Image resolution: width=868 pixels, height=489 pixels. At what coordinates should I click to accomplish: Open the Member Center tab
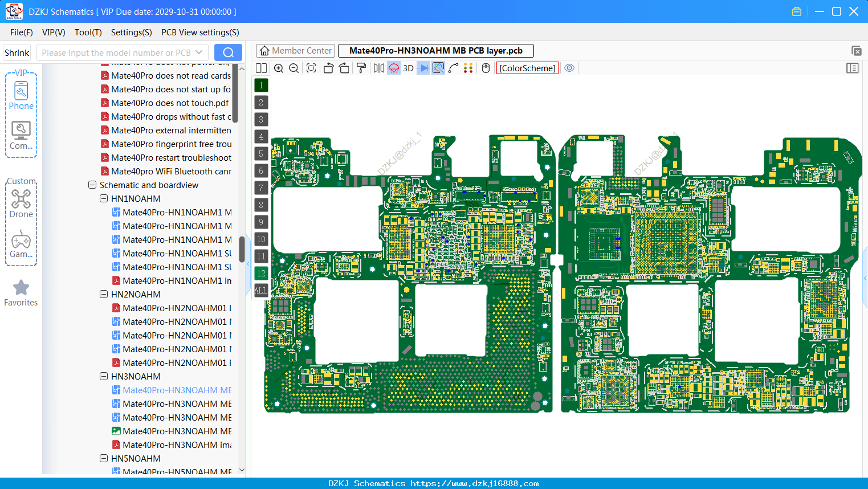point(296,51)
